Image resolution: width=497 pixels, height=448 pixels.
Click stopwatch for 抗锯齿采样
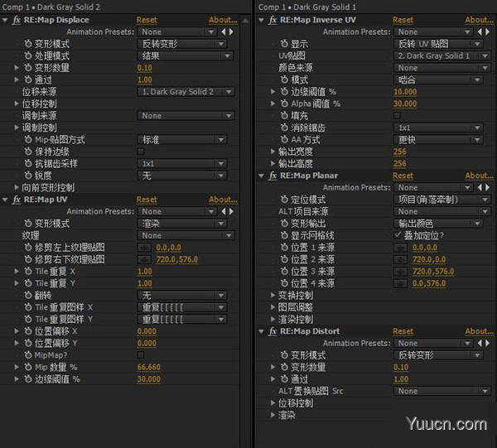pyautogui.click(x=28, y=163)
